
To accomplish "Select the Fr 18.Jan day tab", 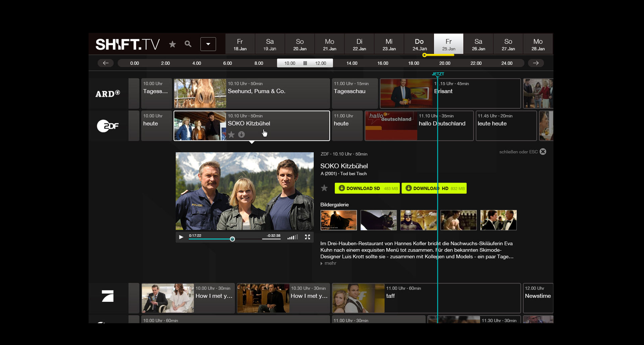I will click(x=240, y=44).
